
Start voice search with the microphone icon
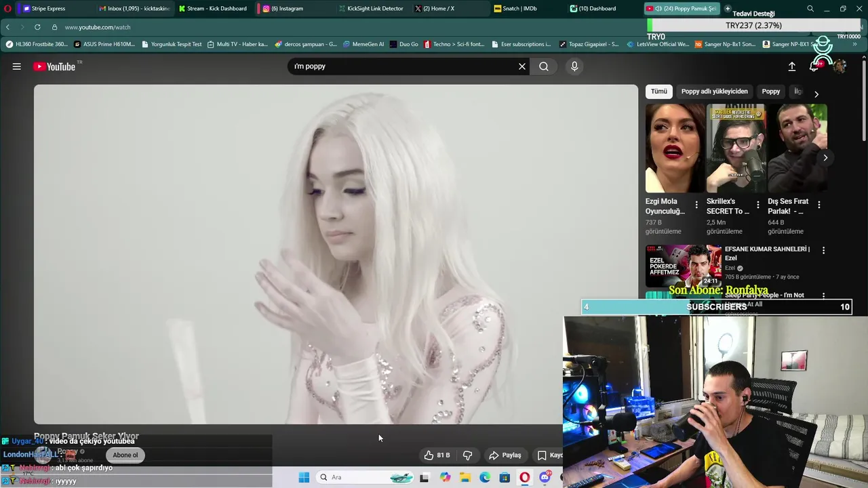pos(574,66)
